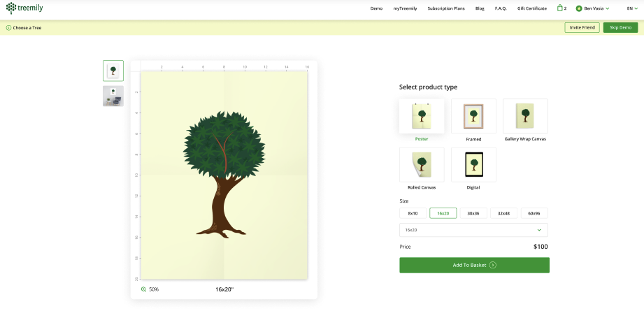Select the Poster product type
644x311 pixels.
coord(422,116)
